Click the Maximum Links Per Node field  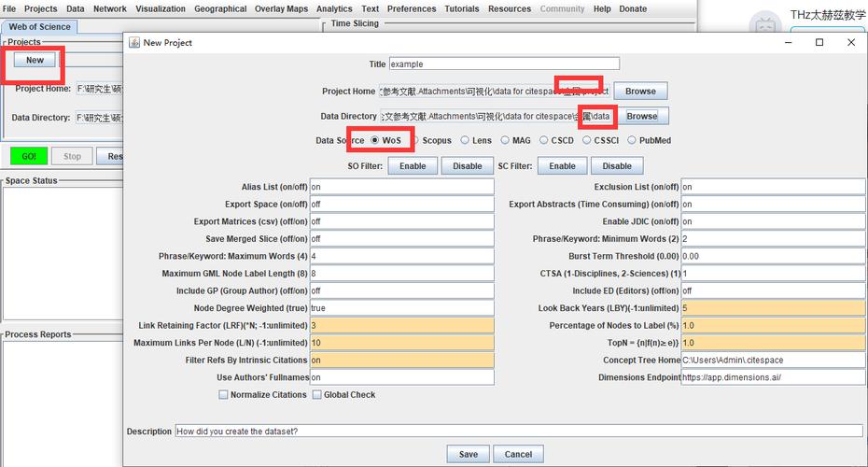[x=402, y=343]
